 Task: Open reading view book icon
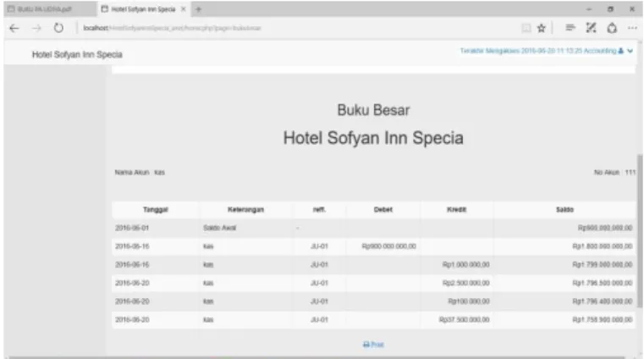(526, 28)
